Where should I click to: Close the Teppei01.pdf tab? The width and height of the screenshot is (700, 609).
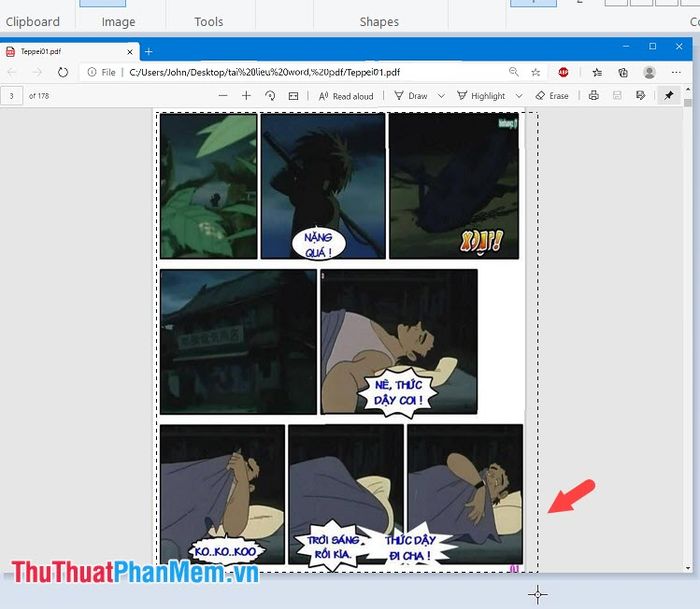(130, 52)
